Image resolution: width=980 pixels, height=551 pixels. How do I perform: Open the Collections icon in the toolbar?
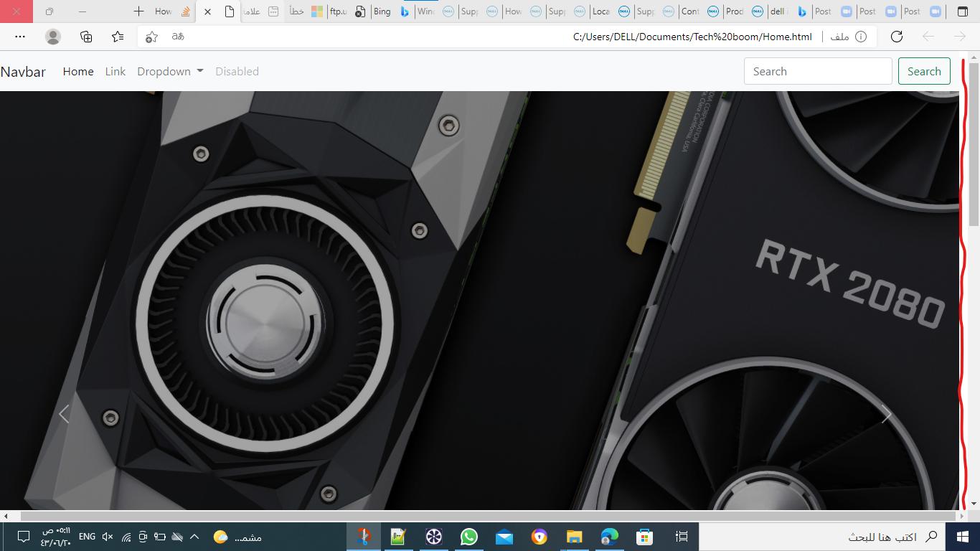point(86,37)
